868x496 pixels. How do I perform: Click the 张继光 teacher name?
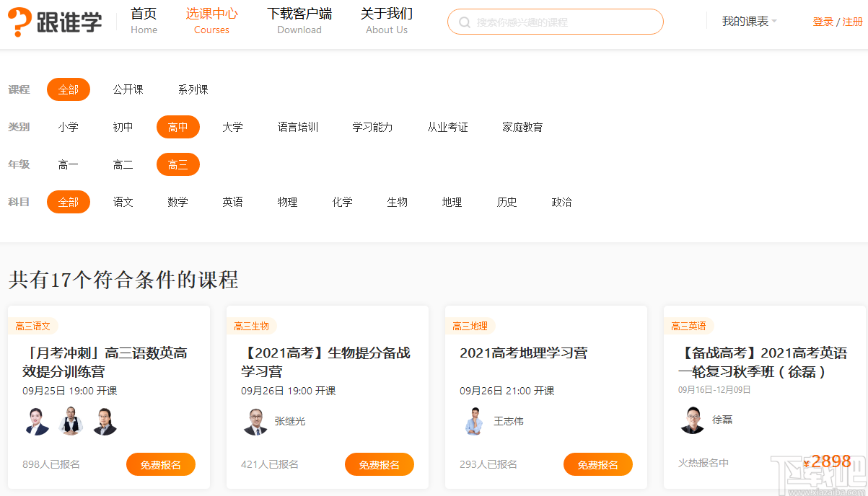click(x=290, y=421)
